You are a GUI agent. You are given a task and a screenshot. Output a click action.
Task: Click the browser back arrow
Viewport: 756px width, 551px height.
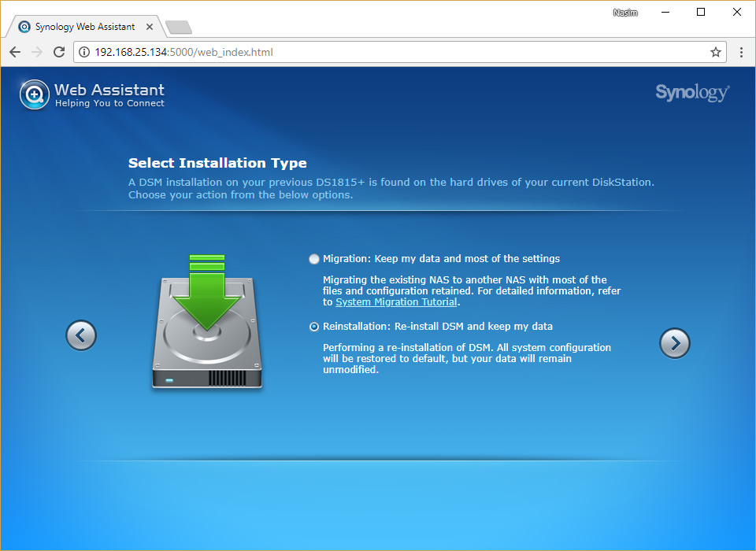tap(15, 52)
